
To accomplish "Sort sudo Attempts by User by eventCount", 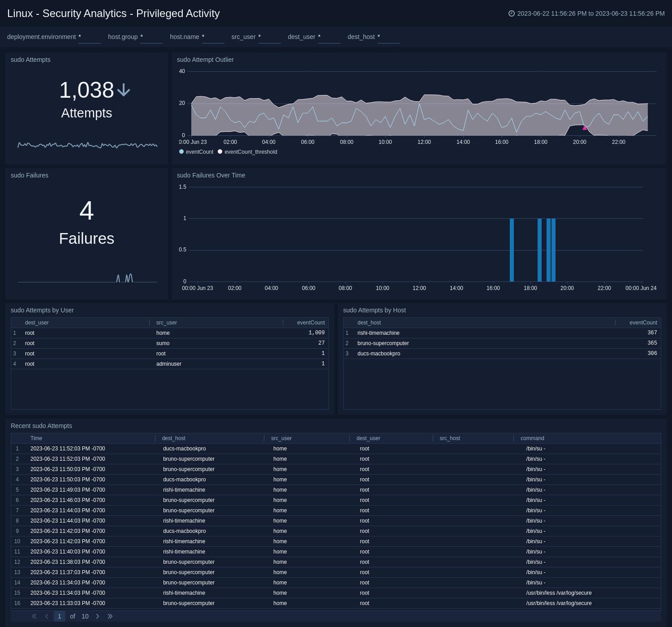I will (311, 323).
